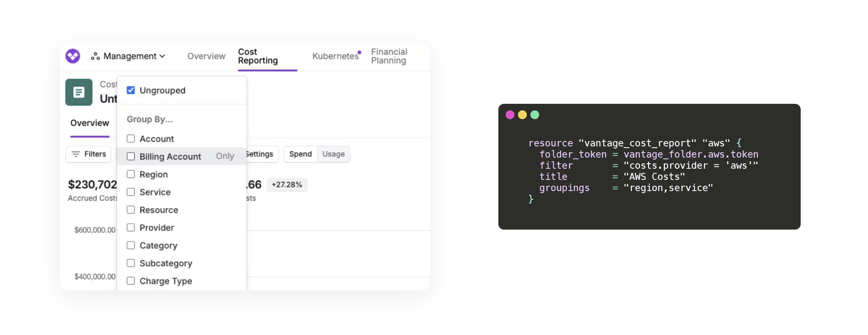The width and height of the screenshot is (868, 335).
Task: Click the pink traffic-light dot on code window
Action: pos(510,115)
